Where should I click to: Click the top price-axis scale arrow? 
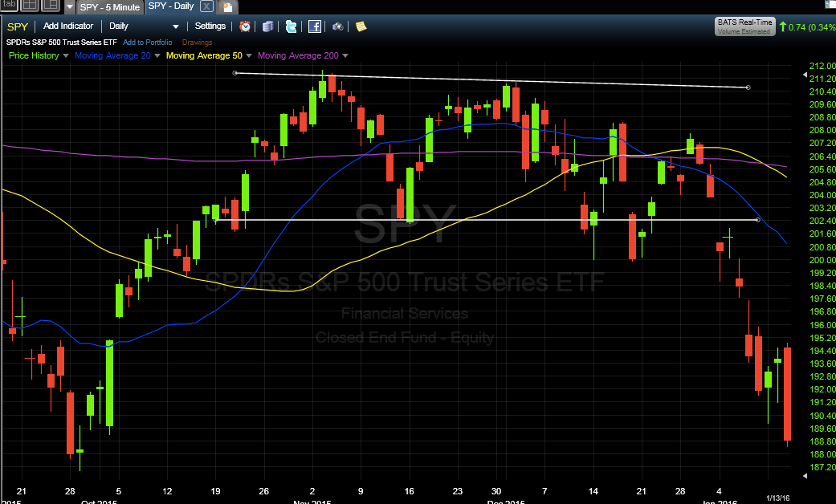tap(805, 75)
